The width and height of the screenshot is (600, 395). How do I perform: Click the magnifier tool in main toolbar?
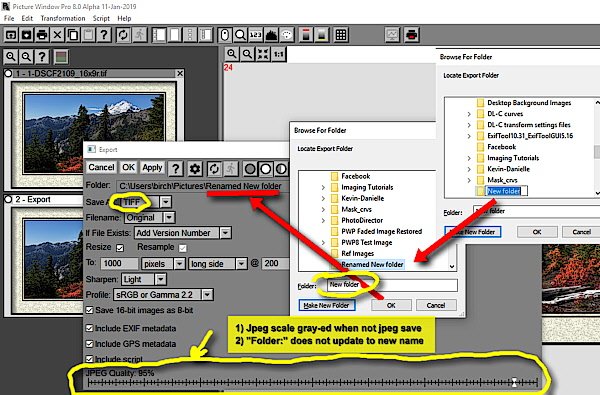[240, 35]
